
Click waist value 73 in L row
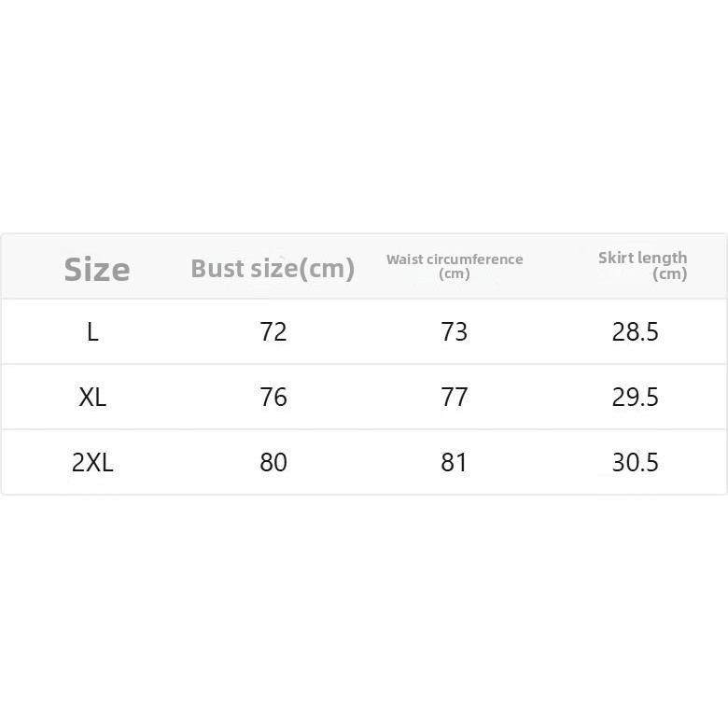[x=455, y=332]
